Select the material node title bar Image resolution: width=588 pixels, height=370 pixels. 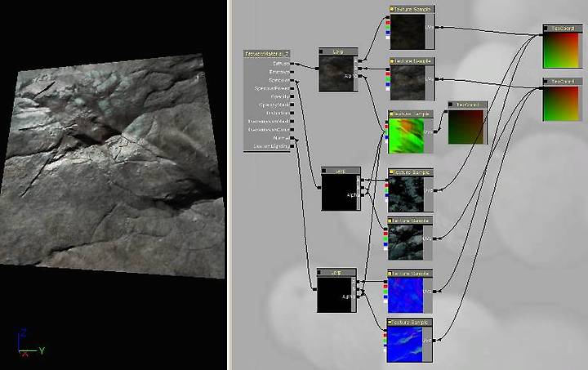point(267,54)
